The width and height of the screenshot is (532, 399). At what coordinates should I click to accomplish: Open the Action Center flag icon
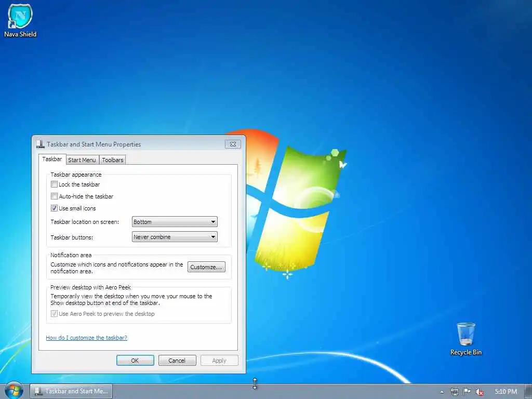[467, 392]
